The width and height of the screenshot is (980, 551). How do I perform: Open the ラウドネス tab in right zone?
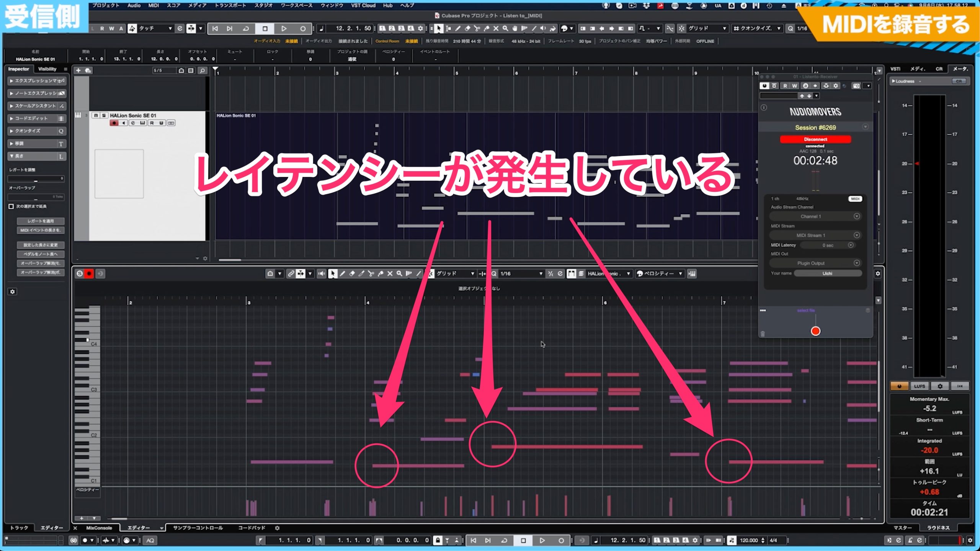[938, 528]
